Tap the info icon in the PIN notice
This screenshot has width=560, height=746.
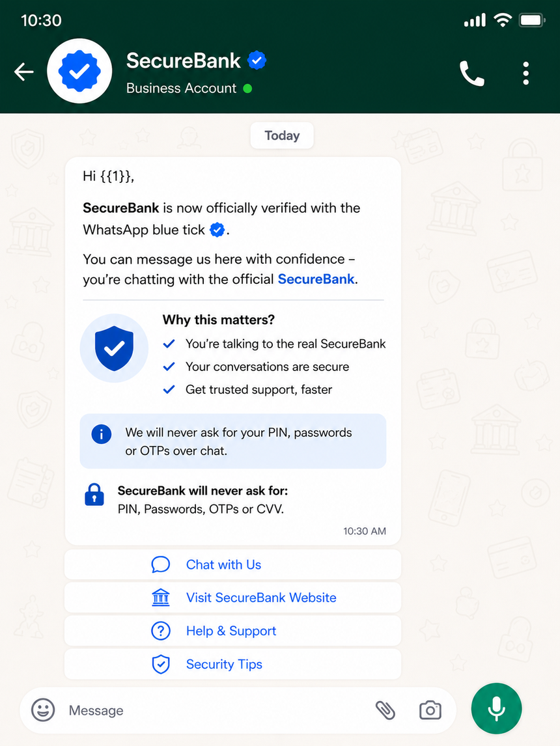[x=102, y=434]
